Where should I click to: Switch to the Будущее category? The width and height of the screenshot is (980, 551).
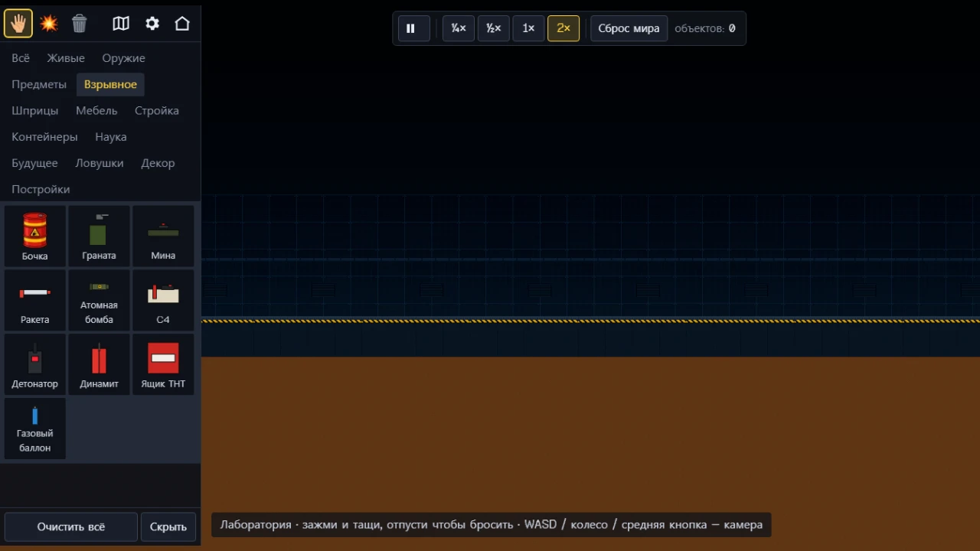tap(34, 163)
